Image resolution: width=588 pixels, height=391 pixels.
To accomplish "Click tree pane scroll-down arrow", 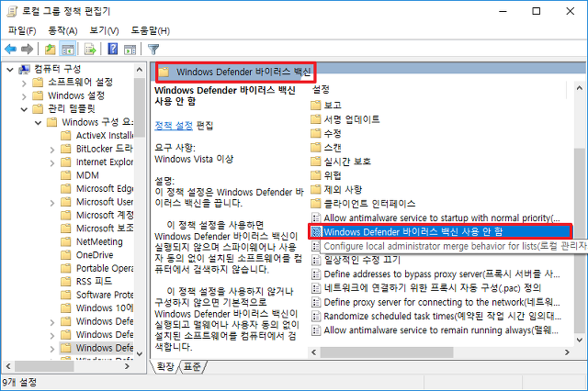I will click(x=140, y=353).
